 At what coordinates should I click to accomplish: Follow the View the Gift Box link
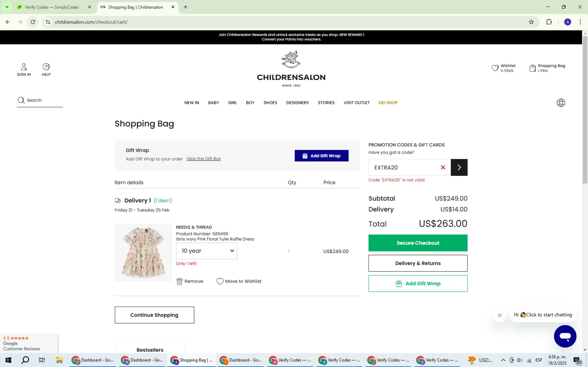pyautogui.click(x=203, y=159)
